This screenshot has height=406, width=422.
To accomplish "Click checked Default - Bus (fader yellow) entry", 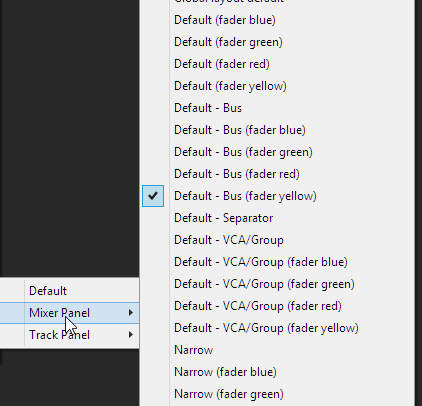I will point(277,196).
